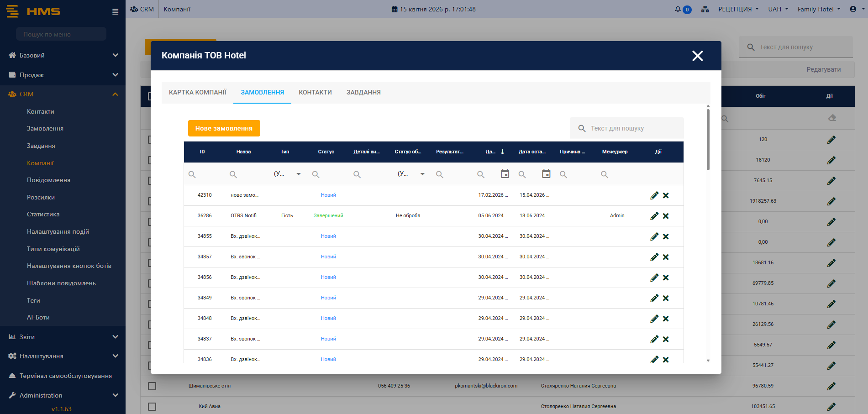This screenshot has width=868, height=414.
Task: Expand the Звіти sidebar section
Action: [63, 337]
